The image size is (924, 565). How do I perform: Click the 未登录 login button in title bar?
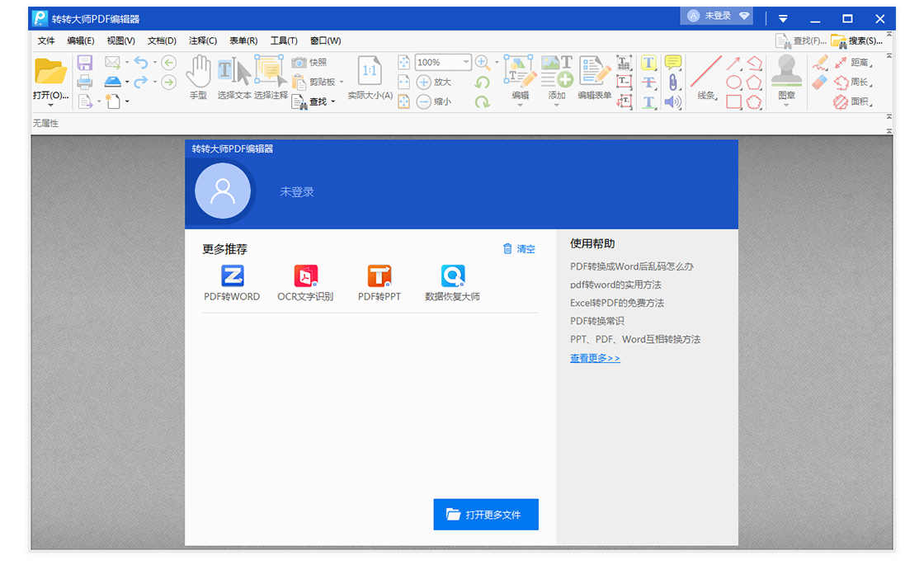tap(718, 16)
